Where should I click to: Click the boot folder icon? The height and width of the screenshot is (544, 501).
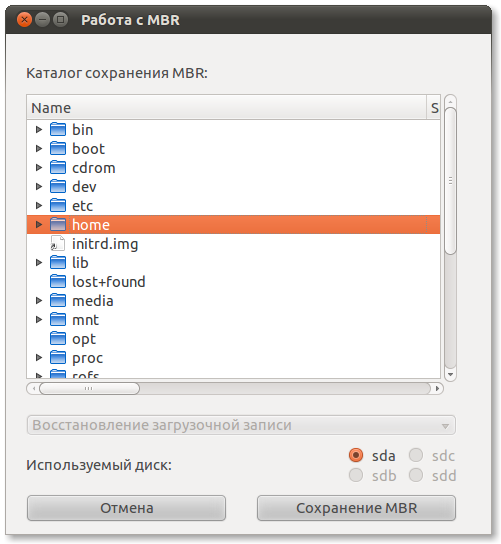(x=58, y=148)
